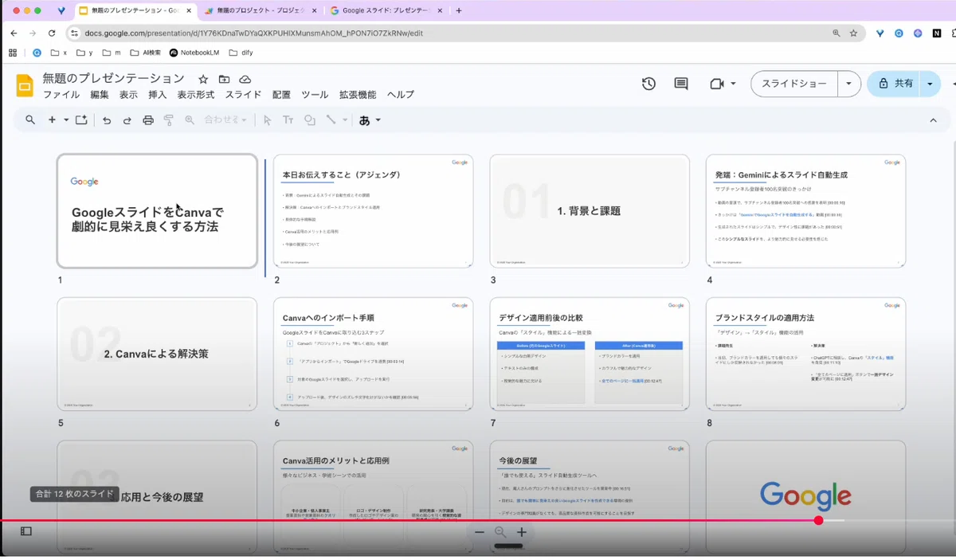This screenshot has height=560, width=956.
Task: Toggle filmstrip view icon at bottom left
Action: [26, 531]
